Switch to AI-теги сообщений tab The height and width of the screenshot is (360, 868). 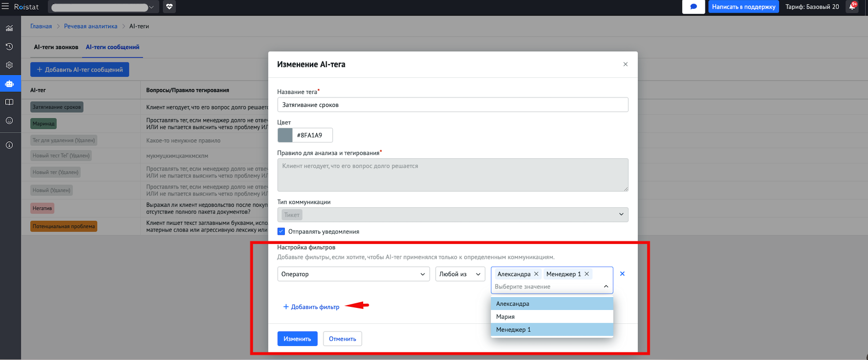[x=112, y=47]
